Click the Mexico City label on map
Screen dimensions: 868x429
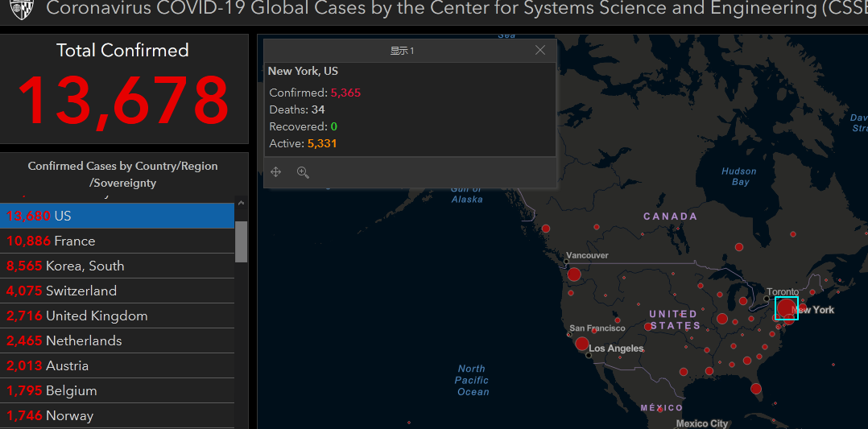coord(702,424)
